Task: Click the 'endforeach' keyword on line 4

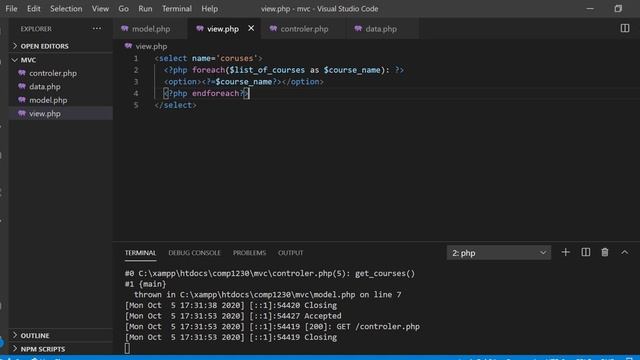Action: [x=215, y=93]
